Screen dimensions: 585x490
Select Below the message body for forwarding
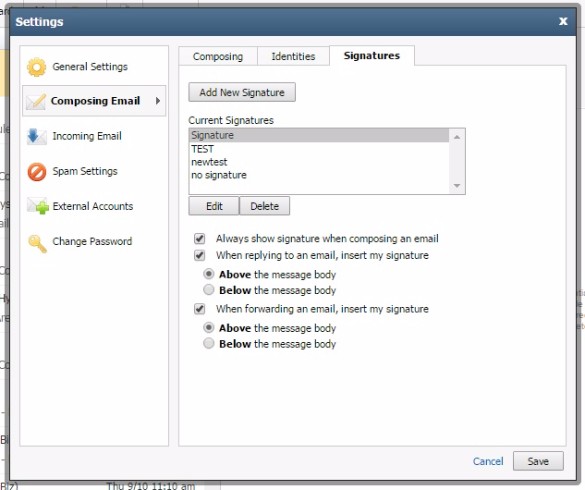(x=209, y=343)
